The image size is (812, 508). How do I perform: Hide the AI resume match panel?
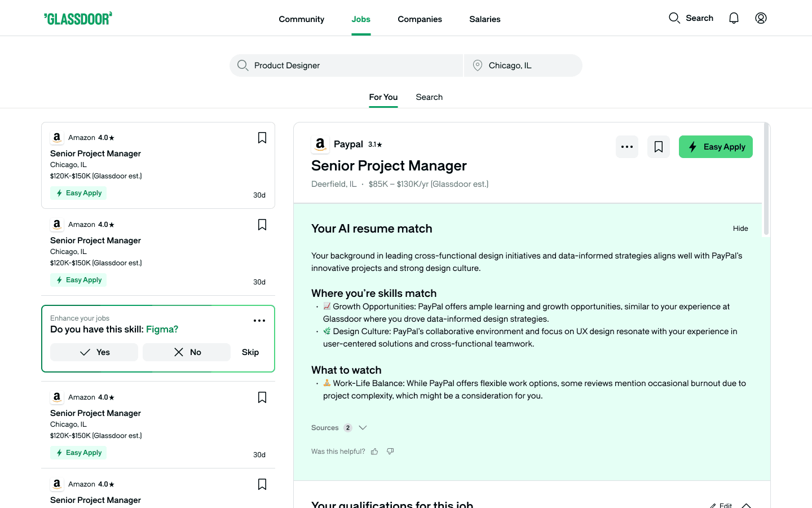(x=740, y=229)
